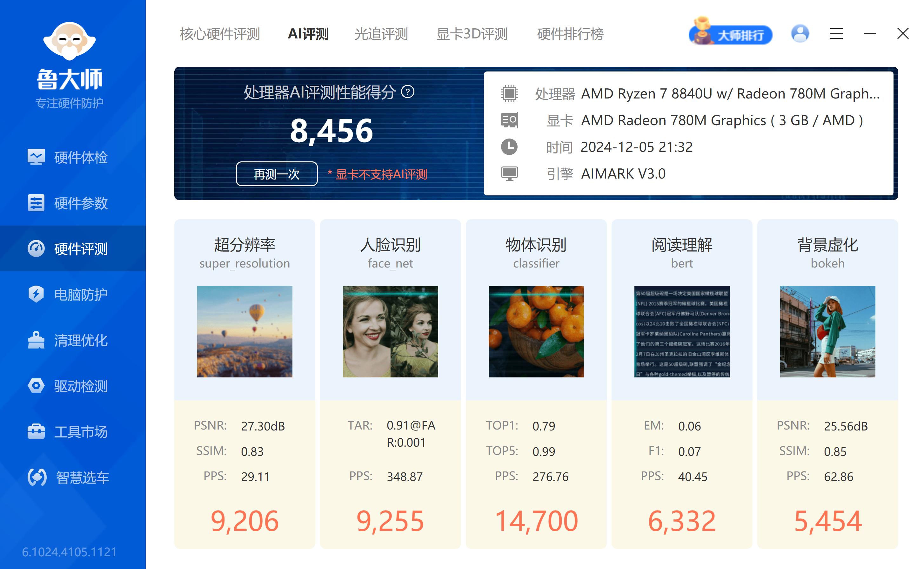This screenshot has height=569, width=924.
Task: Click the bokeh score 5,454
Action: (x=827, y=522)
